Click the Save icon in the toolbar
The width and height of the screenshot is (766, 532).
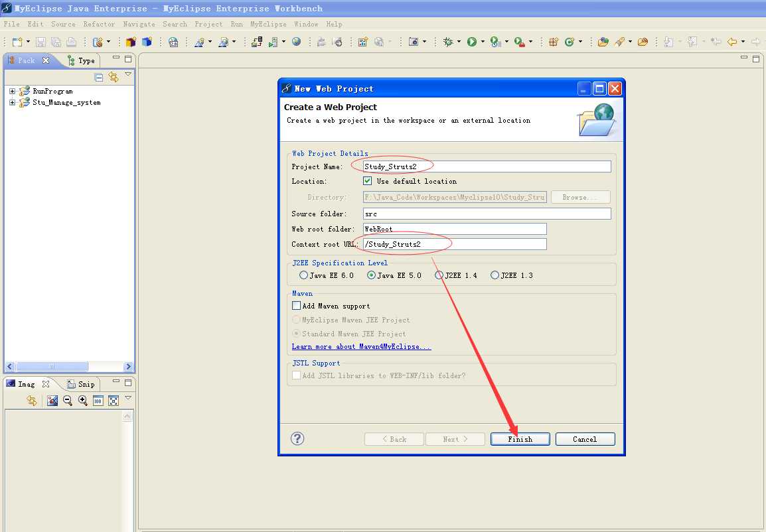40,42
